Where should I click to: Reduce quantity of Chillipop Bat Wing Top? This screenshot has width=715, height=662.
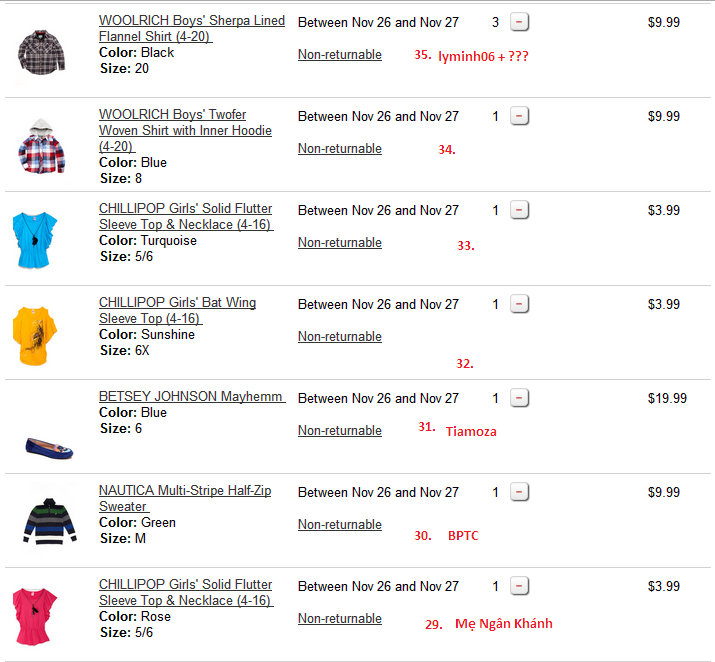[519, 304]
